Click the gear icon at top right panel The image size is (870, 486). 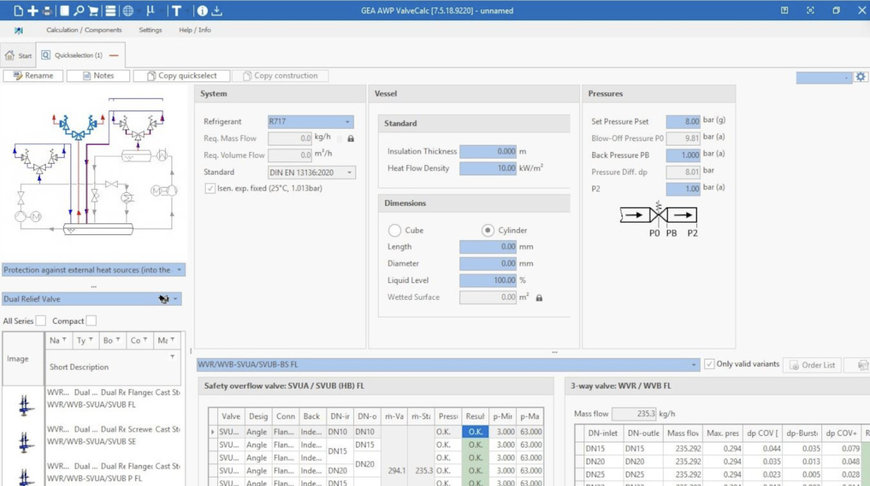861,77
